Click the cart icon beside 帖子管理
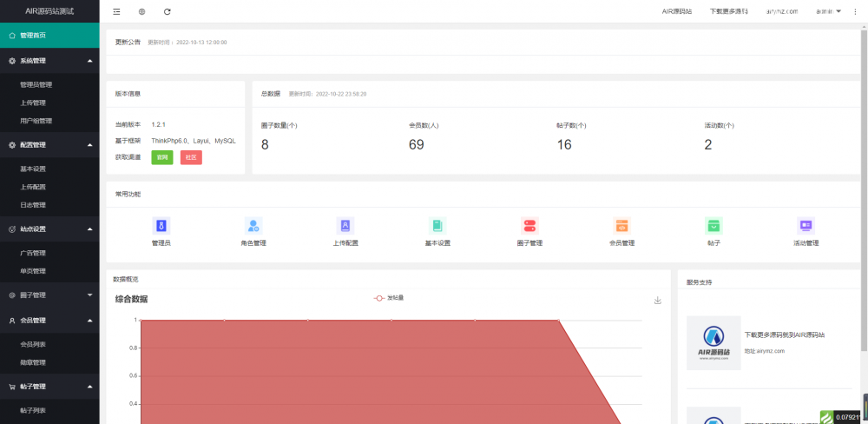Image resolution: width=868 pixels, height=424 pixels. (12, 387)
